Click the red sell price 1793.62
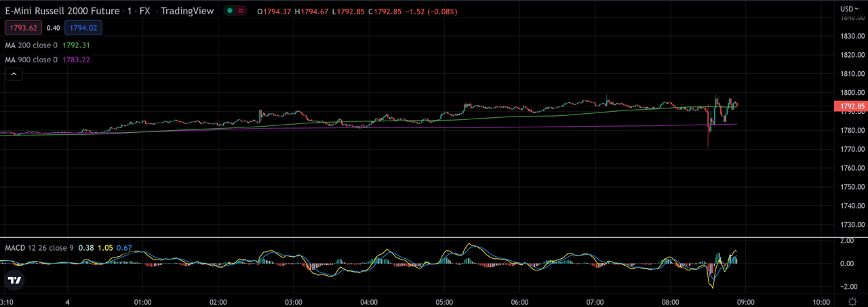 24,28
